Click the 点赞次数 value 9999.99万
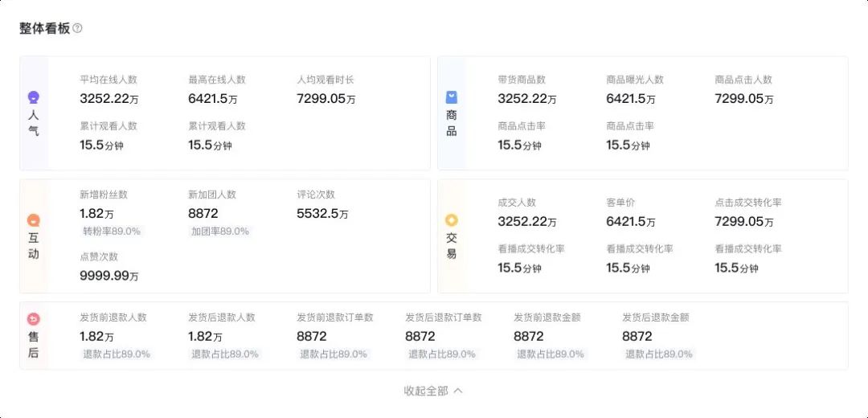868x418 pixels. (109, 276)
